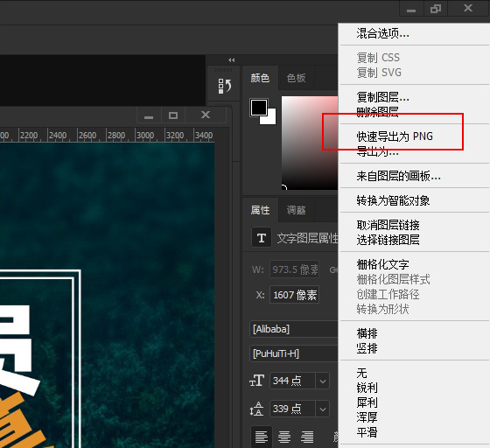Click the font size field 344 点
The width and height of the screenshot is (490, 448).
coord(293,381)
